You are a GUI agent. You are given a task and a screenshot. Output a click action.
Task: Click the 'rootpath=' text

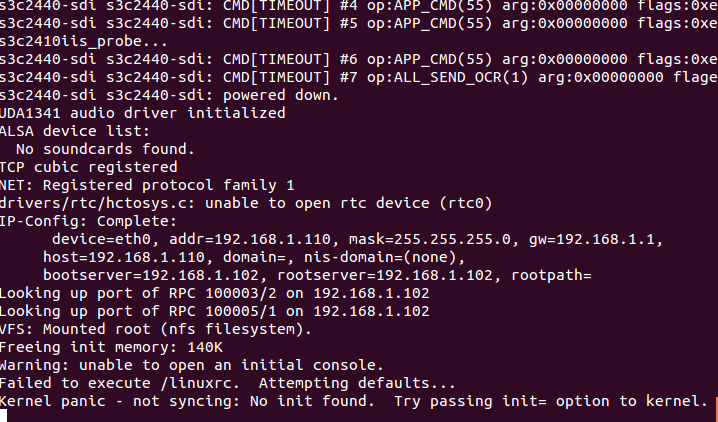point(551,275)
